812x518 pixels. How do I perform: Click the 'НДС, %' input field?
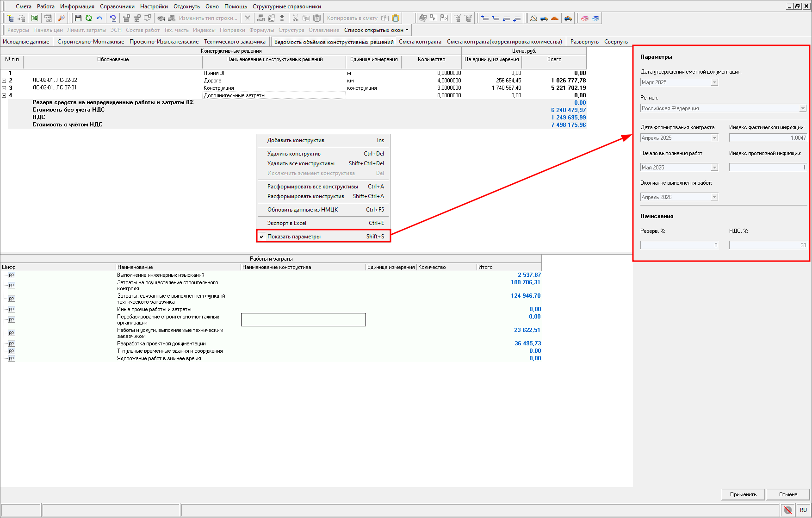coord(768,245)
